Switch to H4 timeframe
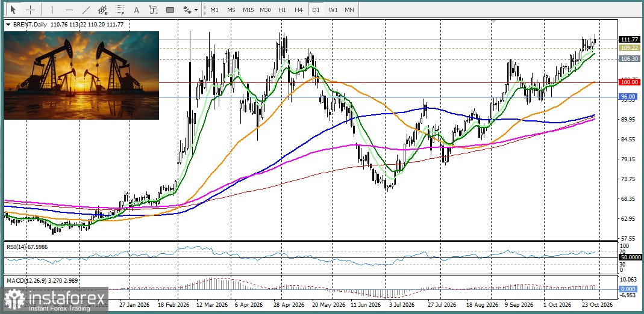The image size is (644, 314). 299,10
